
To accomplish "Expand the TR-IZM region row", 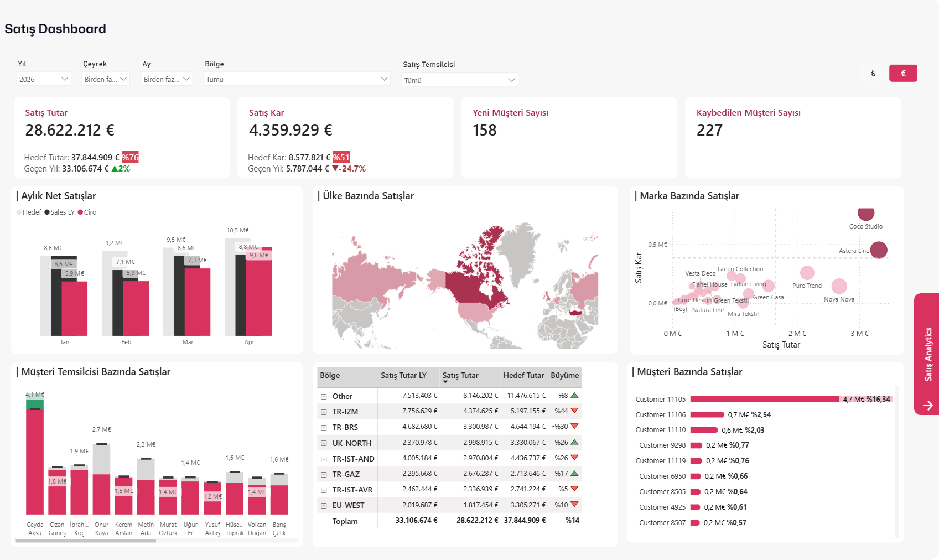I will pyautogui.click(x=324, y=412).
